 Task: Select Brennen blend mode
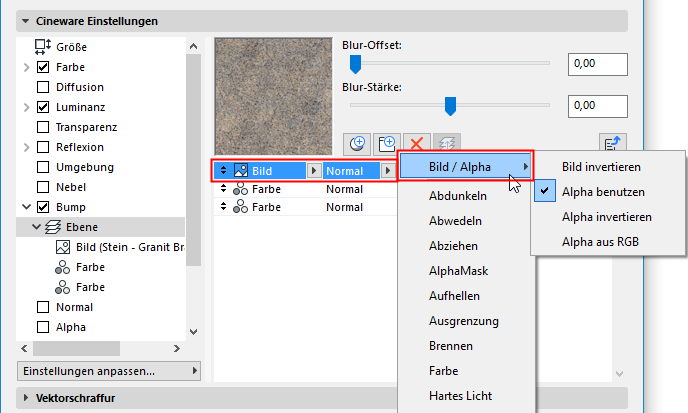pyautogui.click(x=451, y=346)
